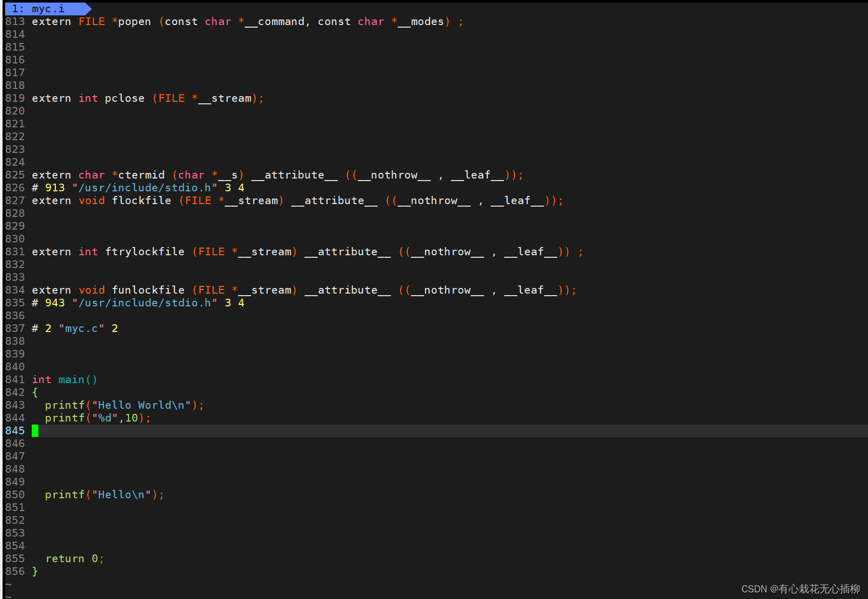Image resolution: width=868 pixels, height=599 pixels.
Task: Click the "Hello World\n" string literal
Action: click(141, 405)
